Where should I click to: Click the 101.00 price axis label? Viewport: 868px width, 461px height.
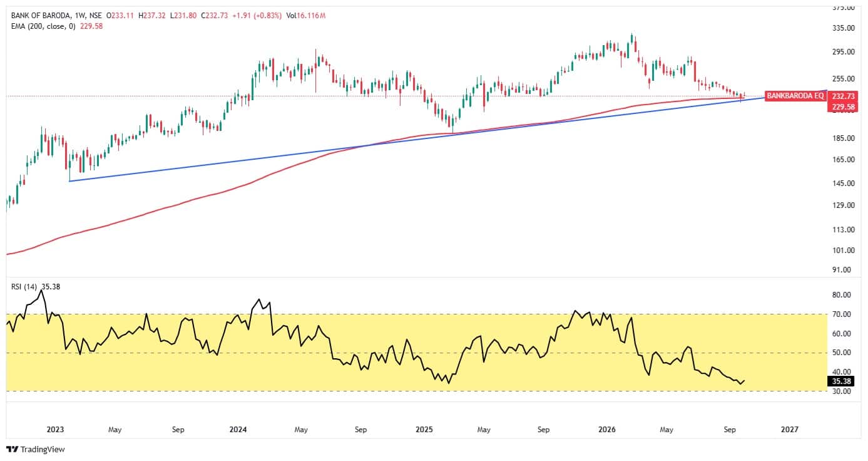point(844,251)
